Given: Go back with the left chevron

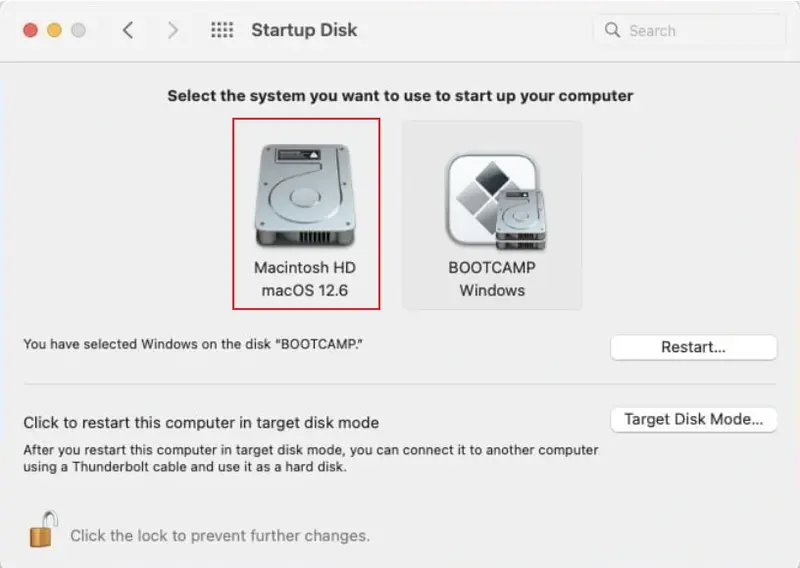Looking at the screenshot, I should pyautogui.click(x=128, y=30).
